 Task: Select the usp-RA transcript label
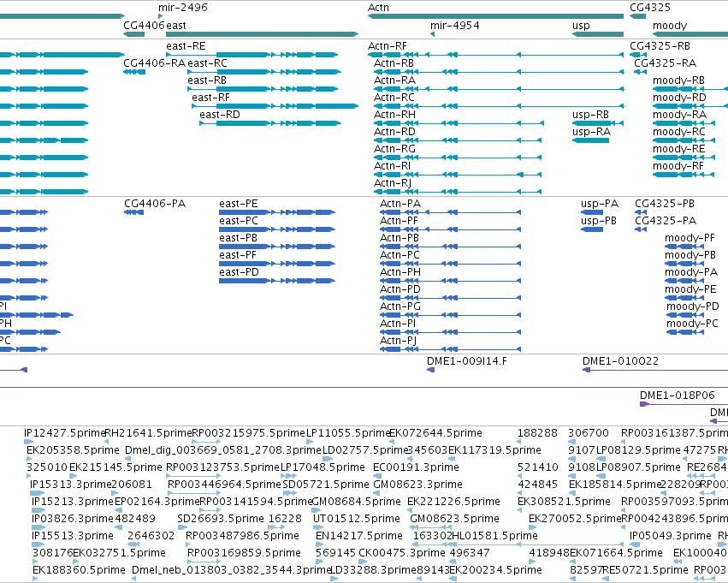click(591, 132)
